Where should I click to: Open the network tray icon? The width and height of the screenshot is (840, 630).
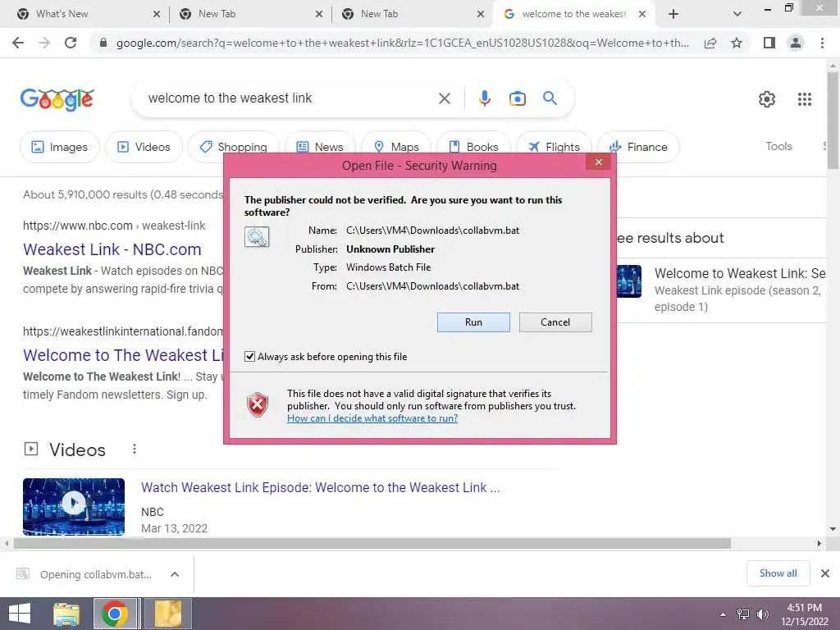pyautogui.click(x=743, y=614)
